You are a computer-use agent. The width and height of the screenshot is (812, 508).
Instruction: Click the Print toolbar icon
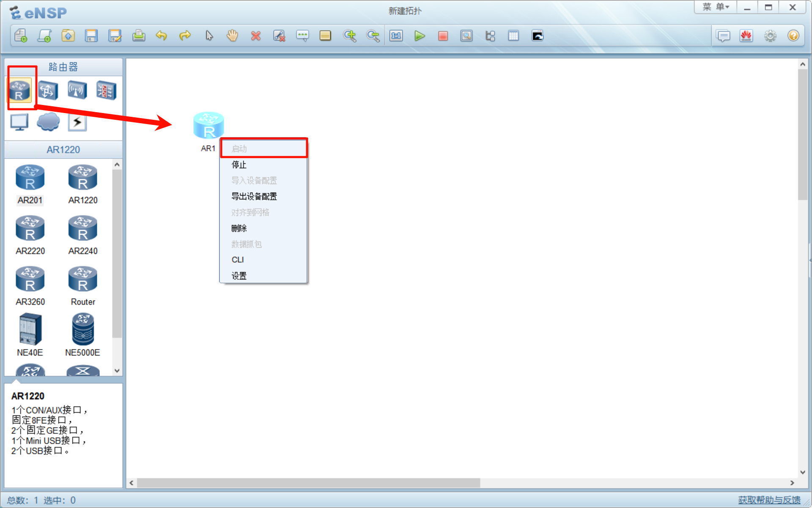(x=139, y=36)
